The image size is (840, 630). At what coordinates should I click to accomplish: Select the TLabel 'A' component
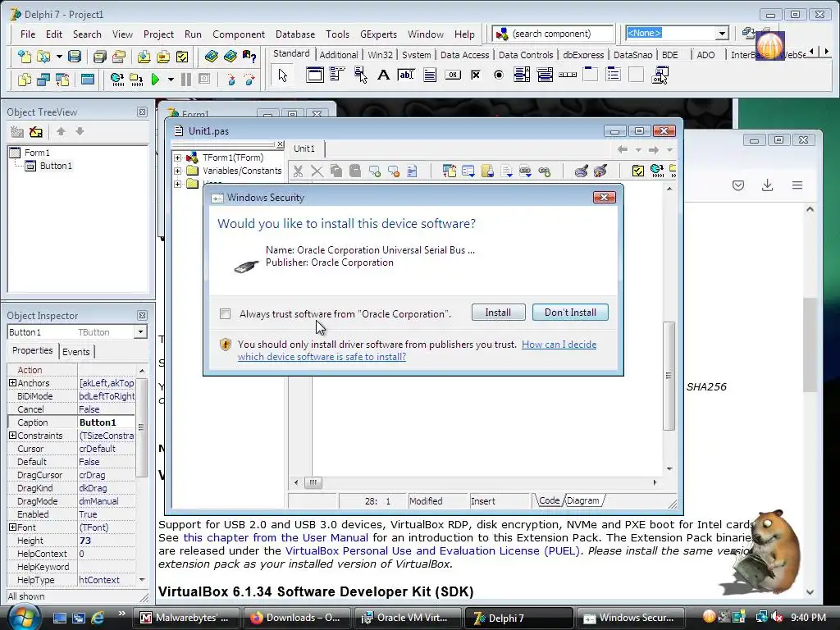(x=384, y=75)
